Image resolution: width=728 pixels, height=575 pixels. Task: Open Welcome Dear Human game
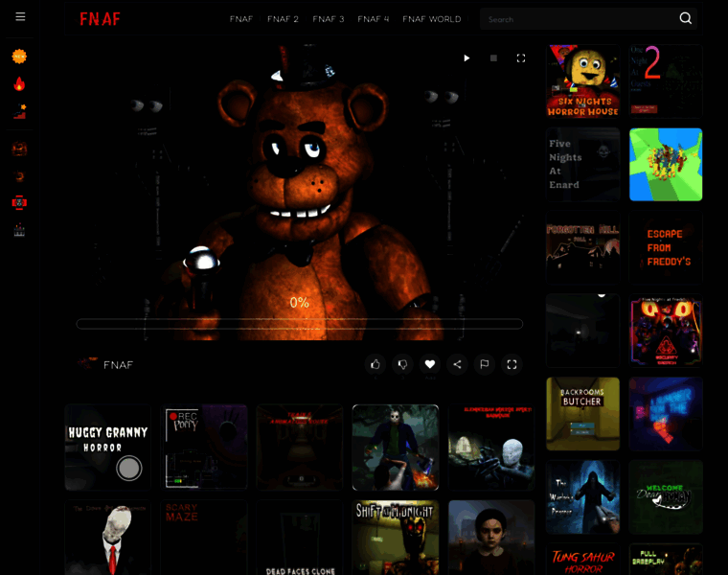(x=666, y=497)
